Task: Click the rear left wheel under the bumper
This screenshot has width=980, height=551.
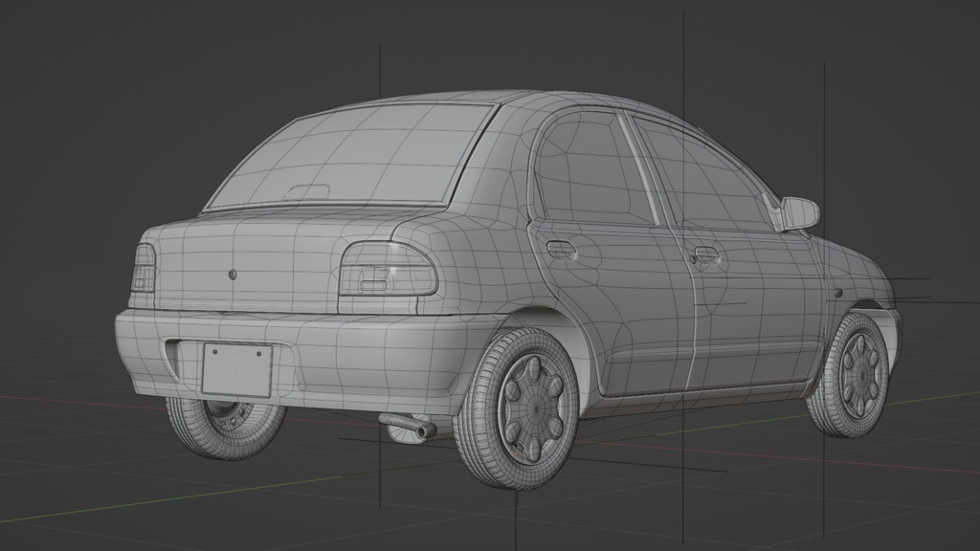Action: [225, 430]
